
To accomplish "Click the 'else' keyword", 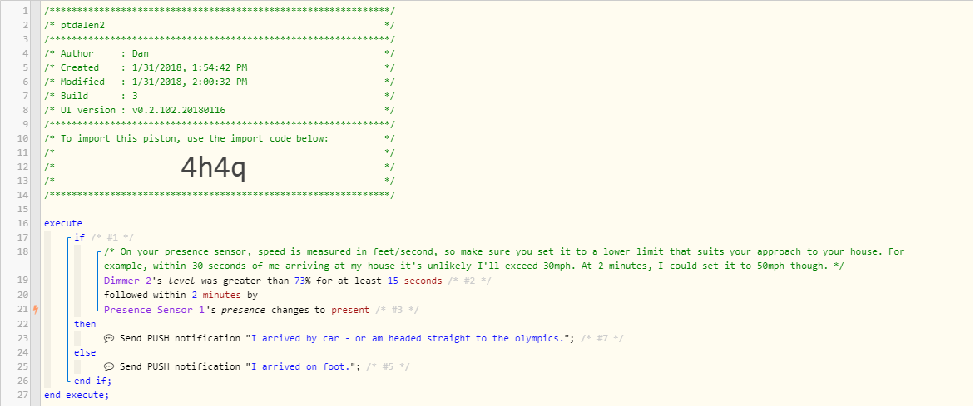I will 85,352.
